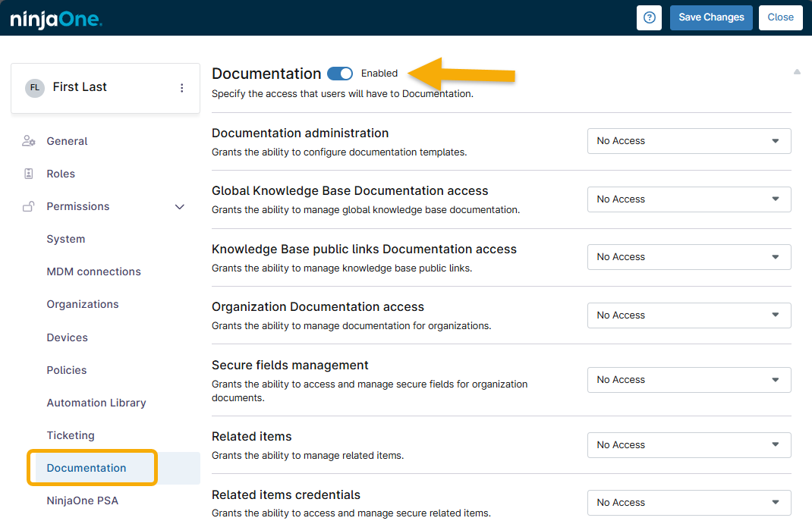Open the Documentation administration access dropdown

689,141
